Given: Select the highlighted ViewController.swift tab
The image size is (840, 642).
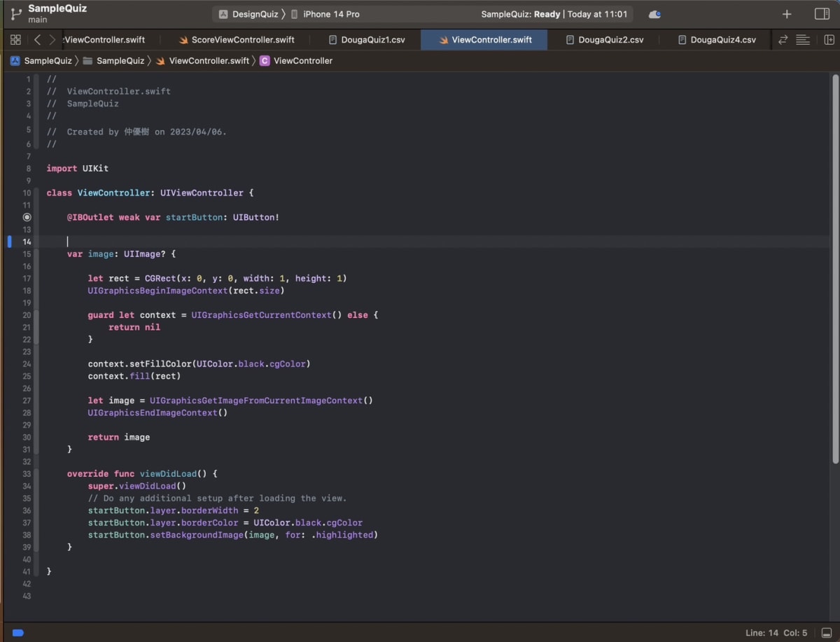Looking at the screenshot, I should pyautogui.click(x=484, y=40).
